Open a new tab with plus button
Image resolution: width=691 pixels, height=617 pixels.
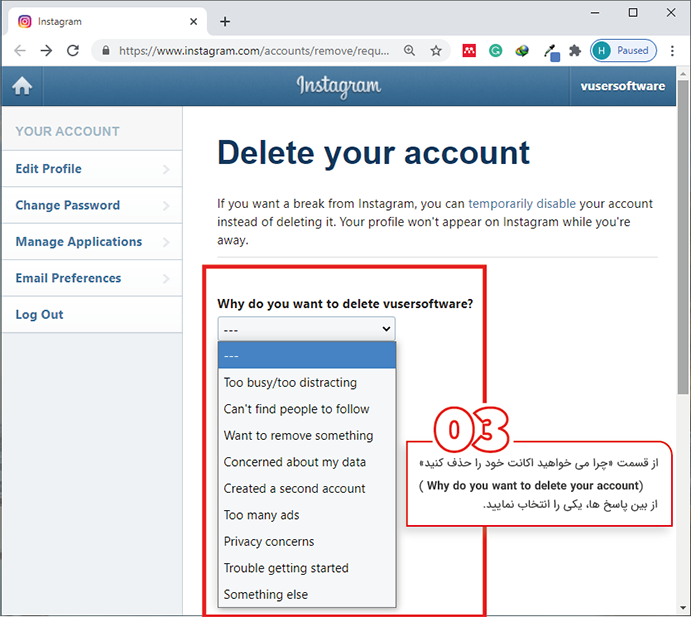pos(225,21)
